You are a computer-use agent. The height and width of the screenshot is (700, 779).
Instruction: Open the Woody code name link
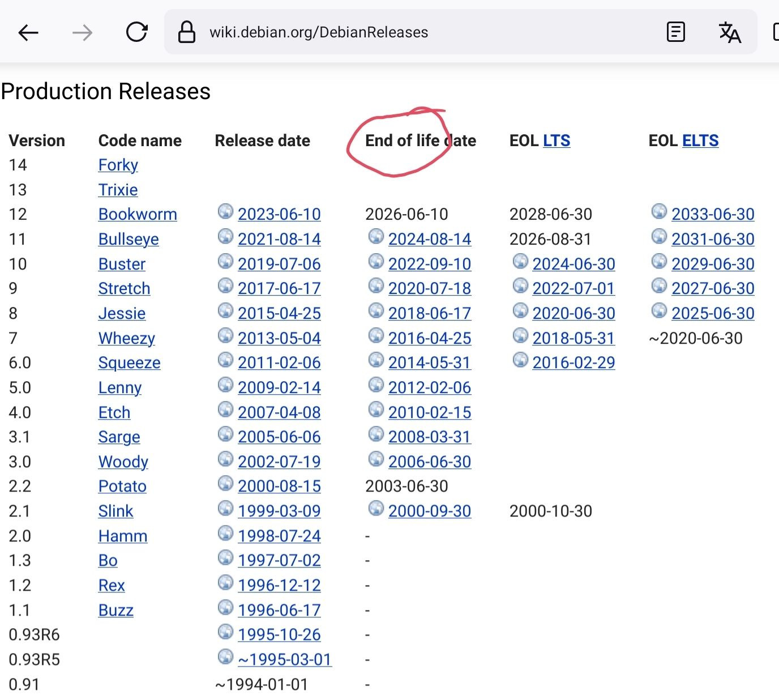pos(123,462)
